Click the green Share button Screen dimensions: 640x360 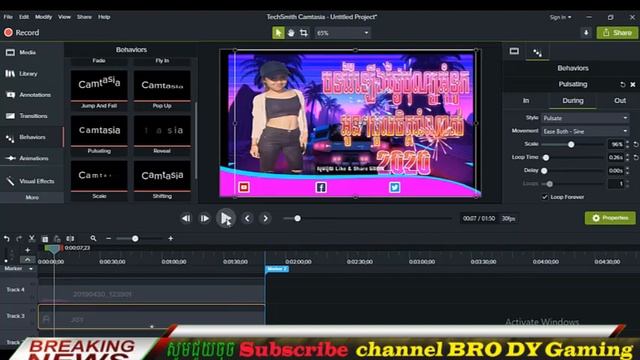point(617,33)
